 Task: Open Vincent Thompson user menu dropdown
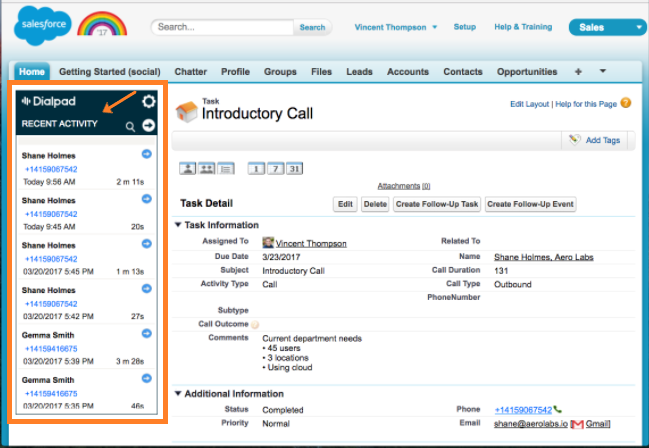pyautogui.click(x=435, y=27)
